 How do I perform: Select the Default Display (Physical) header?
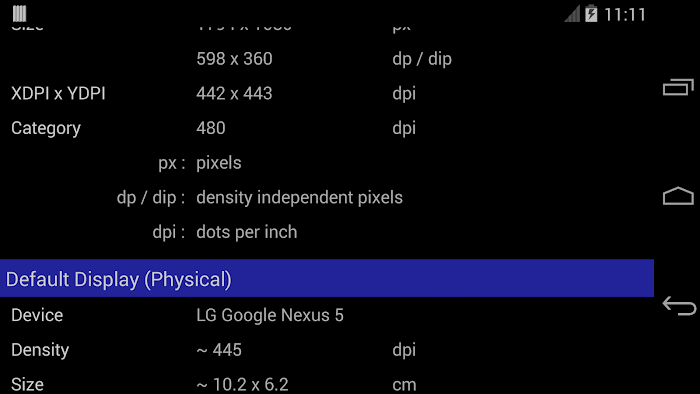pyautogui.click(x=327, y=278)
